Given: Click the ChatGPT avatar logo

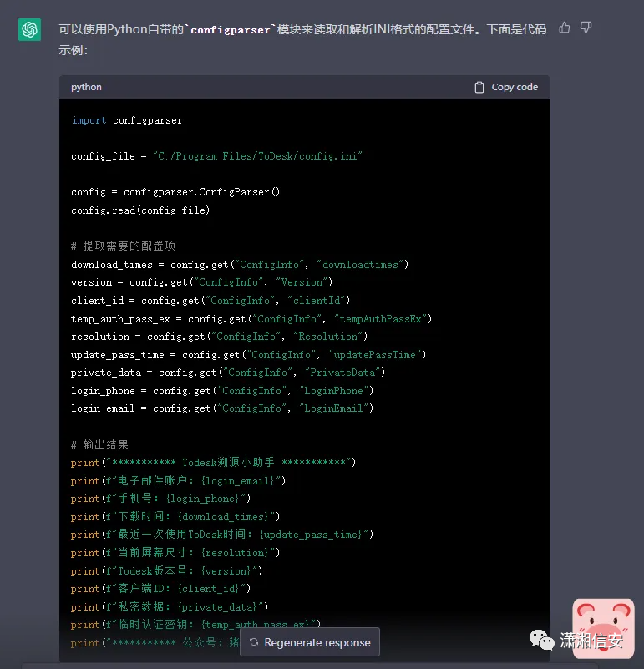Looking at the screenshot, I should click(29, 29).
